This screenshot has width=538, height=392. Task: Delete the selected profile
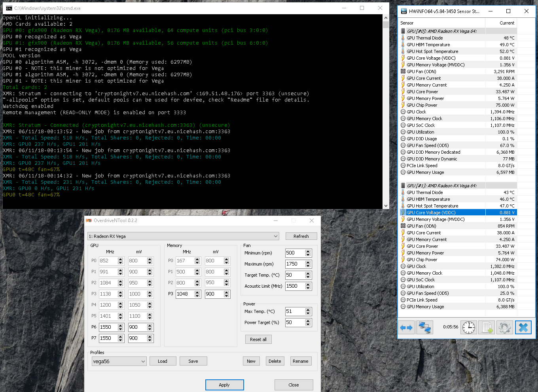pos(275,361)
